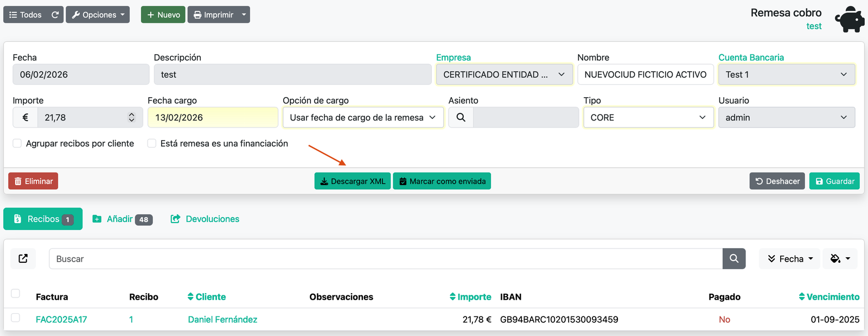
Task: Click the search magnifier button
Action: [734, 259]
